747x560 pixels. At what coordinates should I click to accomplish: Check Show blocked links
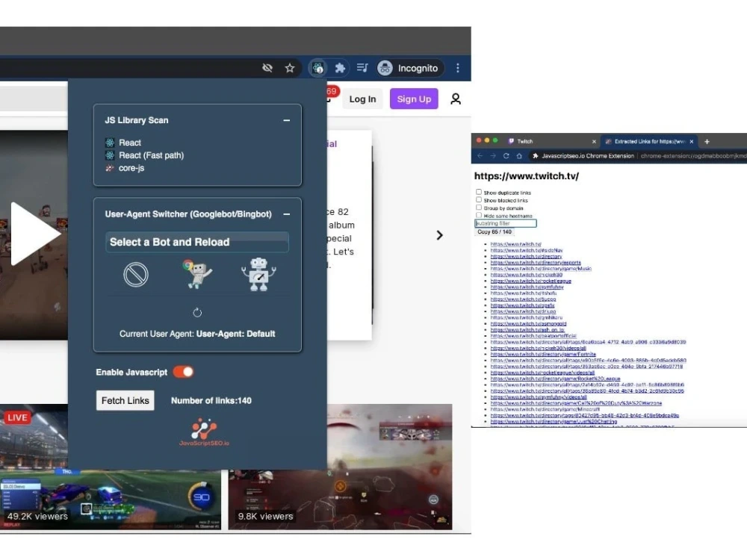[479, 199]
